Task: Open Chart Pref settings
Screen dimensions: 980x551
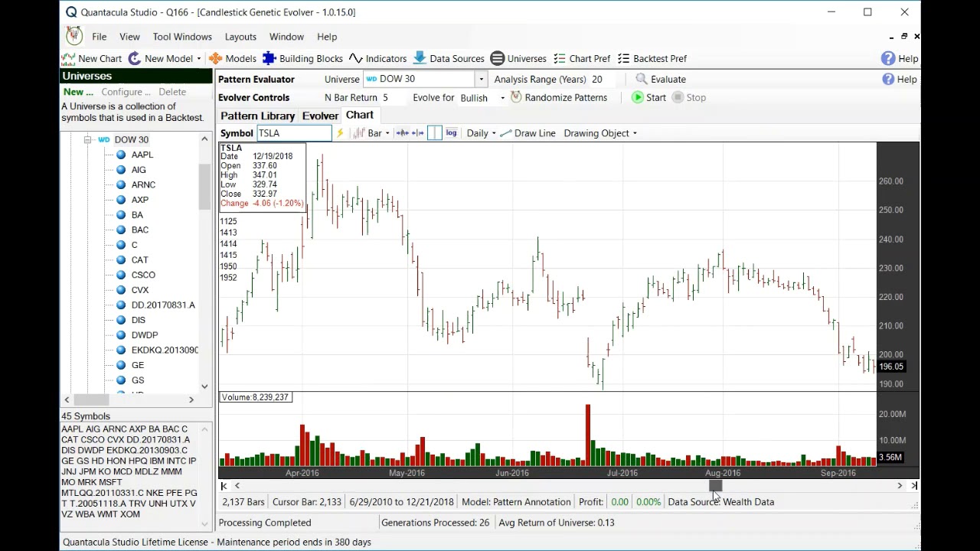Action: 581,58
